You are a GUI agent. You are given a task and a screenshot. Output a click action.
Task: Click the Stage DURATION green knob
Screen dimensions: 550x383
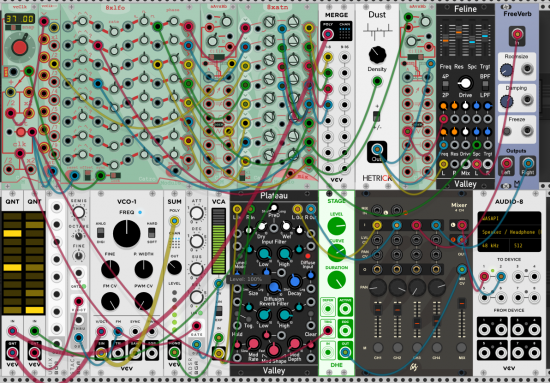(x=336, y=280)
